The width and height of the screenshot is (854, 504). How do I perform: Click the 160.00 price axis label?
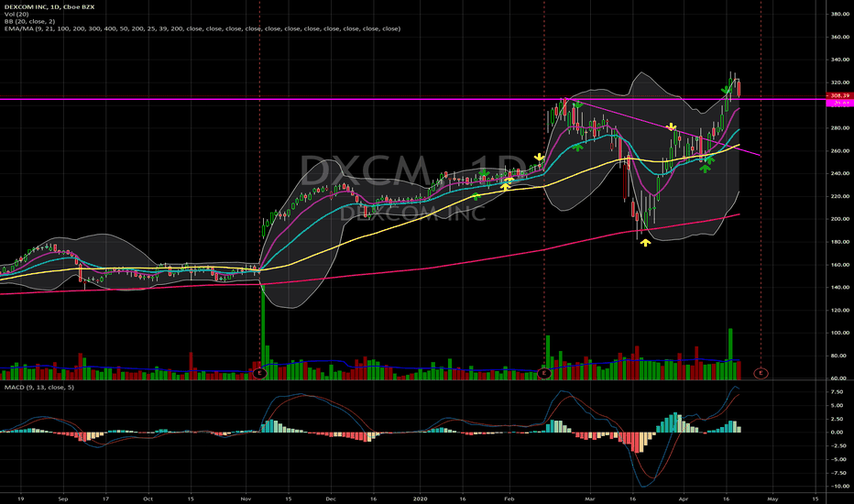click(x=840, y=265)
